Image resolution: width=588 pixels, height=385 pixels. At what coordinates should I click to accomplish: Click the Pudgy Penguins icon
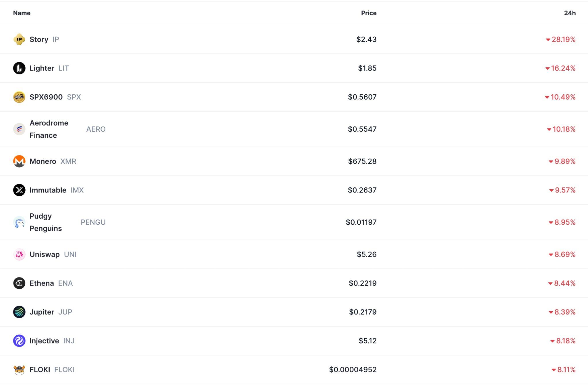tap(19, 222)
